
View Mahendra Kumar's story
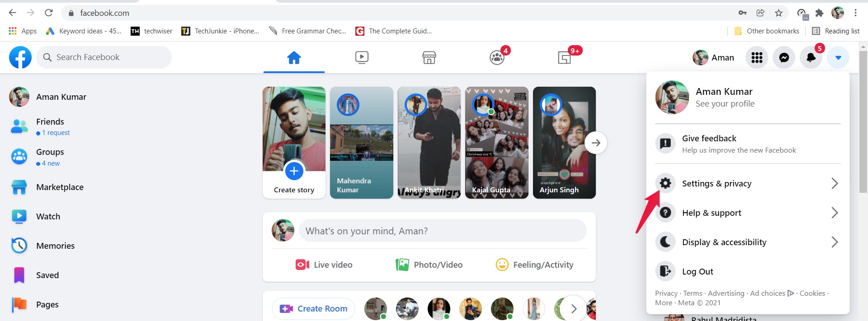362,143
